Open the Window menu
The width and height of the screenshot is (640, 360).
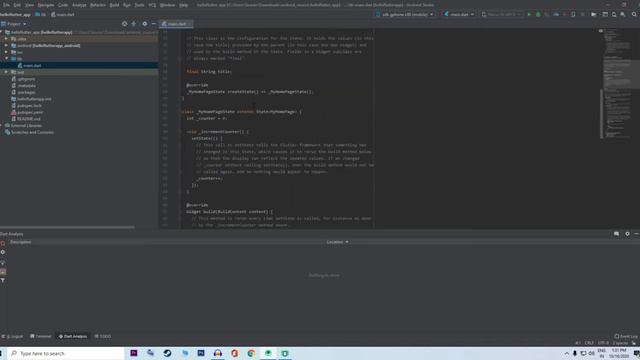click(167, 5)
